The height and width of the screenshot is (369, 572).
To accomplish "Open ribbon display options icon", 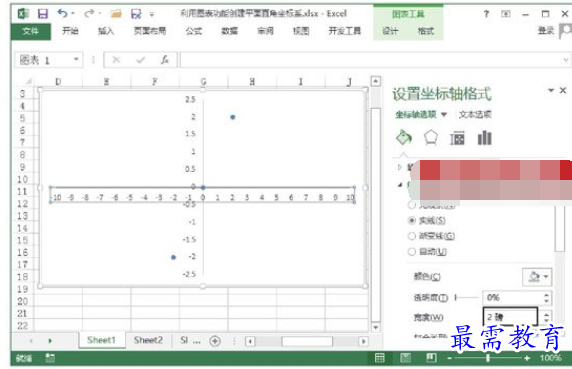I will (506, 14).
